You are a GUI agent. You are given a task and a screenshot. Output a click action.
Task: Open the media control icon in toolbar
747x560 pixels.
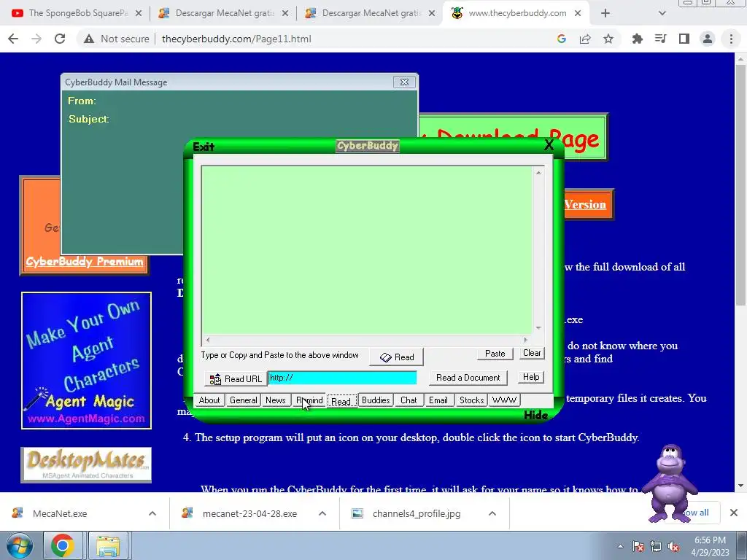pos(660,39)
